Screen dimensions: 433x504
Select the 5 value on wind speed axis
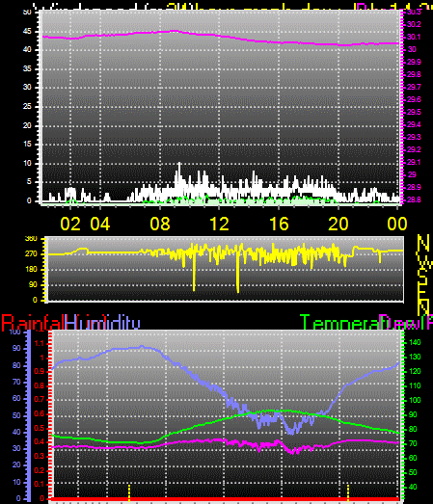(x=29, y=181)
